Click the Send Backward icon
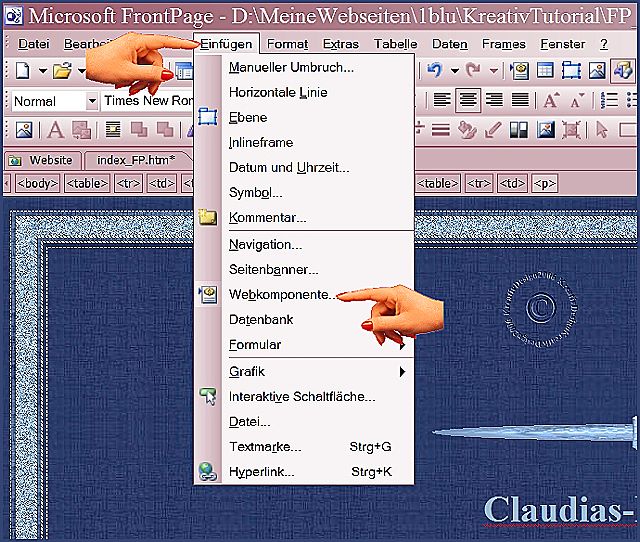Image resolution: width=640 pixels, height=542 pixels. (x=165, y=130)
